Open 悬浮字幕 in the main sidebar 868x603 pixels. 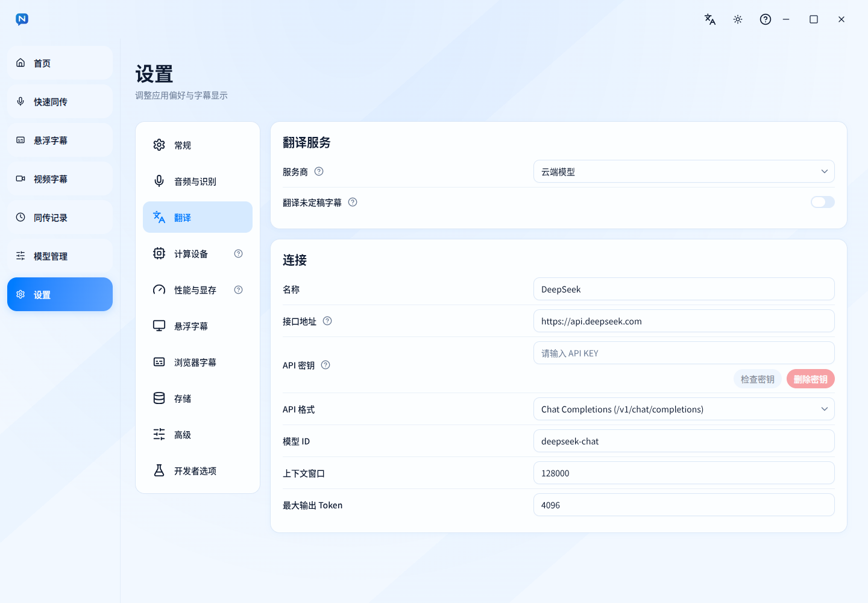(60, 140)
